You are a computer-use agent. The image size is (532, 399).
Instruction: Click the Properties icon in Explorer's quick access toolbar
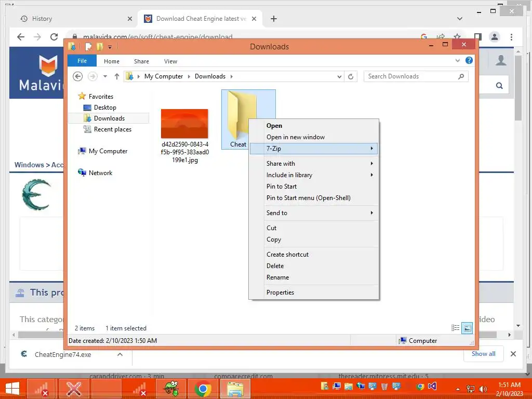(88, 46)
